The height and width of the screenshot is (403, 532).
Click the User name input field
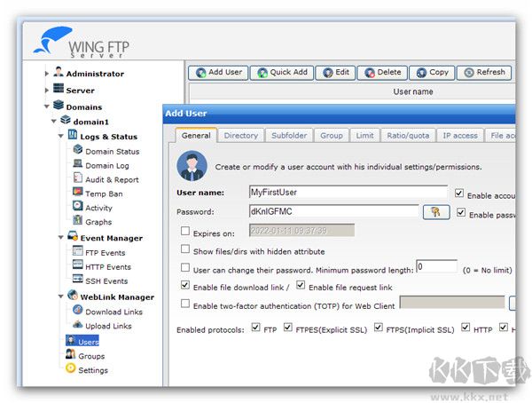(348, 192)
